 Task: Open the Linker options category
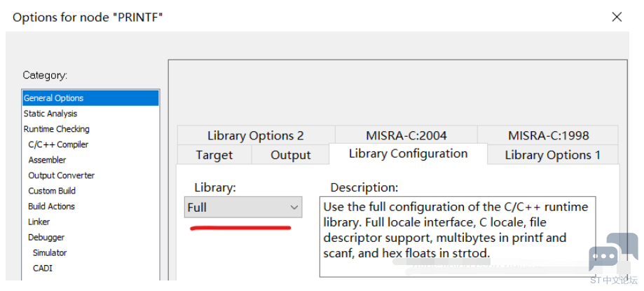click(x=39, y=222)
